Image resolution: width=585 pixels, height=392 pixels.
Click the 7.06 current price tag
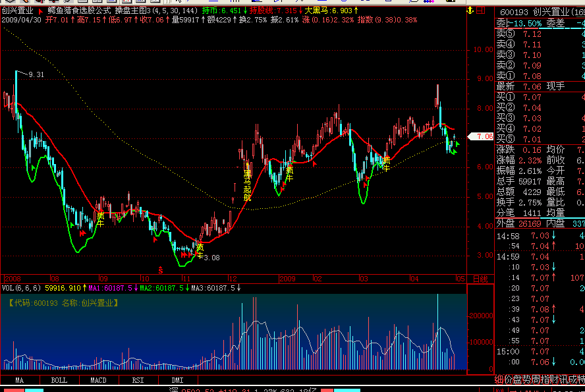point(482,136)
